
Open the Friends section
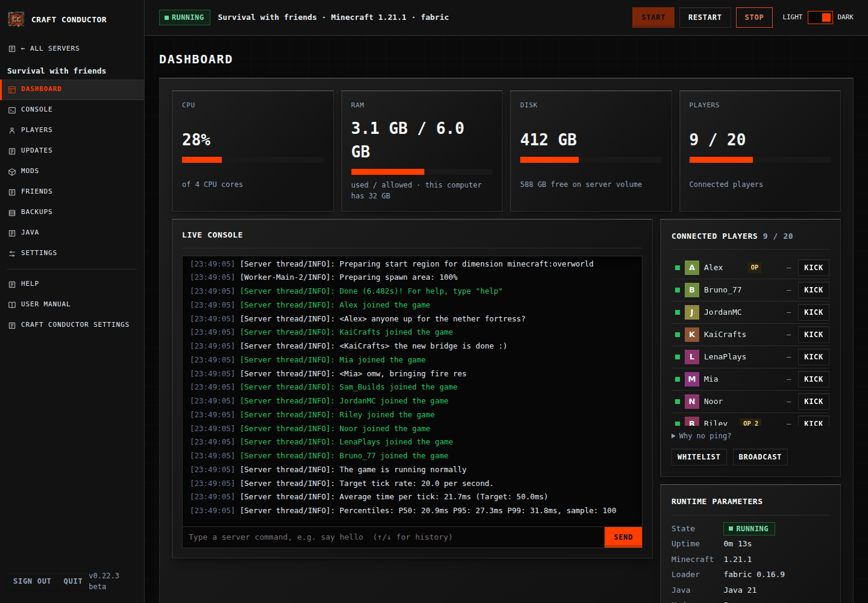click(72, 192)
